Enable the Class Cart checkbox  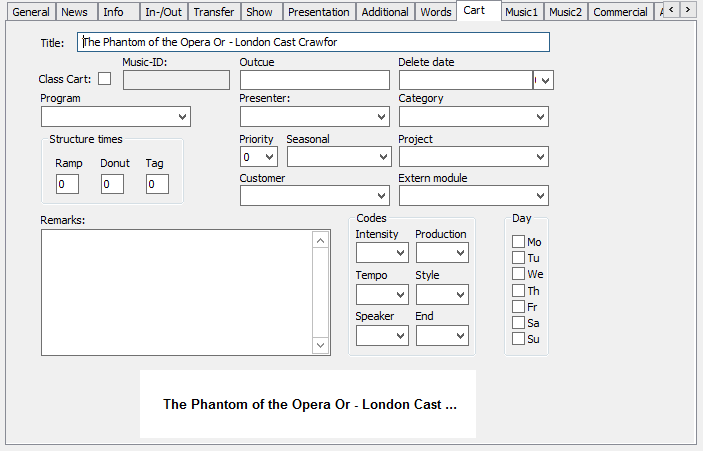click(105, 79)
